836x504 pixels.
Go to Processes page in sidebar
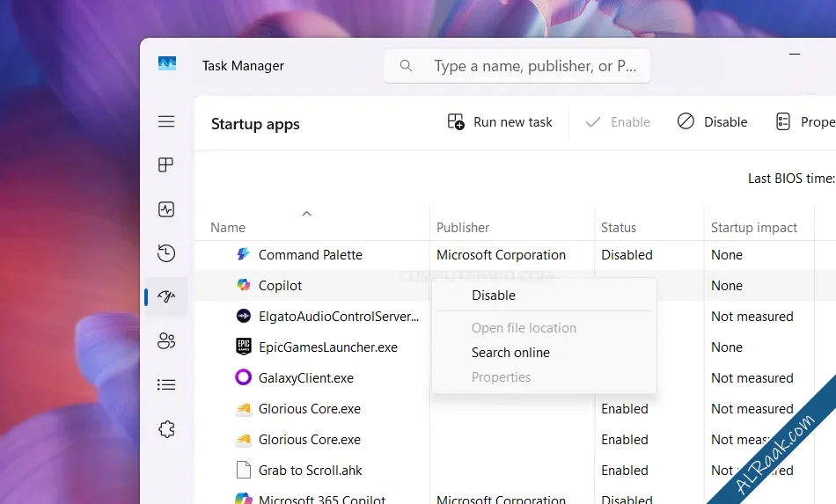[165, 164]
